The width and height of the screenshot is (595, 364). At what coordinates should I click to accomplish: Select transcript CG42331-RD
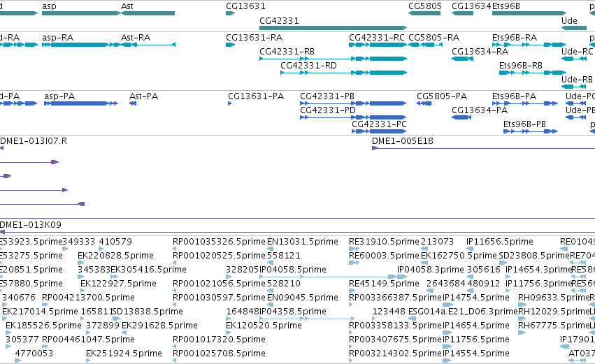pos(344,73)
